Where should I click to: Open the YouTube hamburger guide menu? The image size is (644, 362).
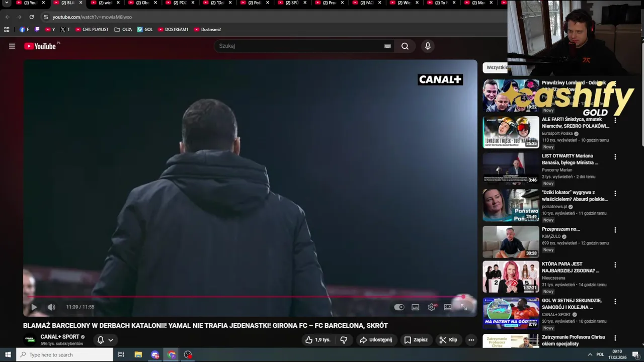click(x=12, y=46)
